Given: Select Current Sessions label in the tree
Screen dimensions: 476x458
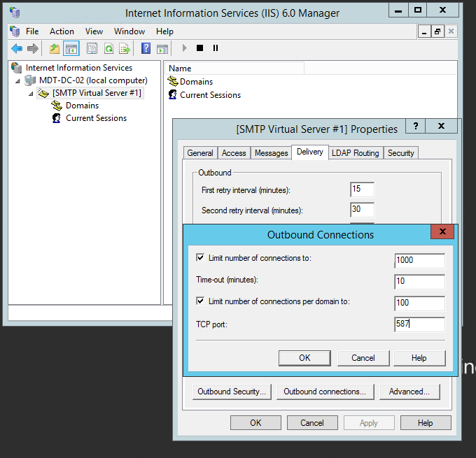Looking at the screenshot, I should tap(96, 118).
